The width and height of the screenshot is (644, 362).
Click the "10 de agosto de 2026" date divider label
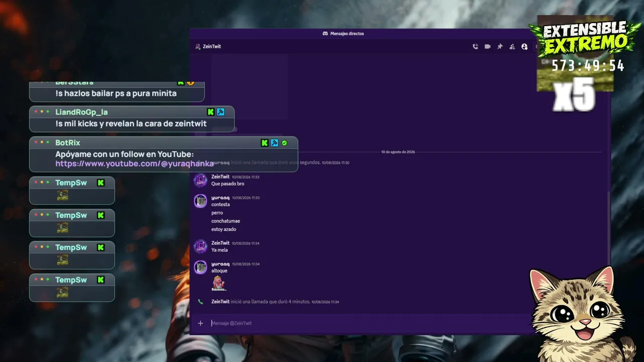398,152
